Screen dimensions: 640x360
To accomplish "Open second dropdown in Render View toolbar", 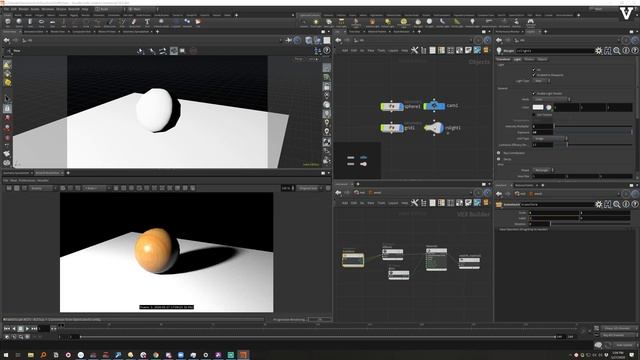I will [97, 188].
